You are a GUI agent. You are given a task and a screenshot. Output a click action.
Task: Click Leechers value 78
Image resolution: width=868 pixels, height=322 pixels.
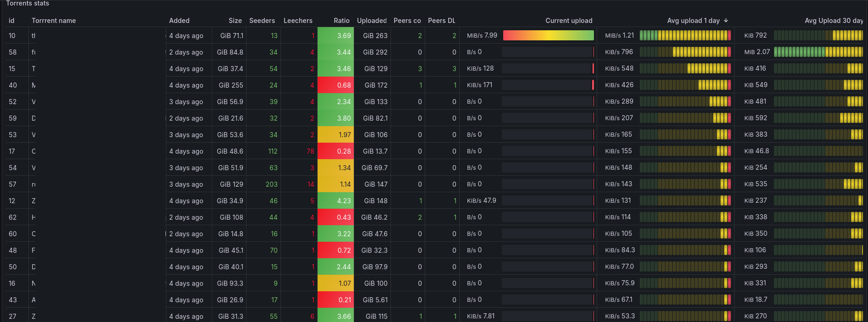310,151
